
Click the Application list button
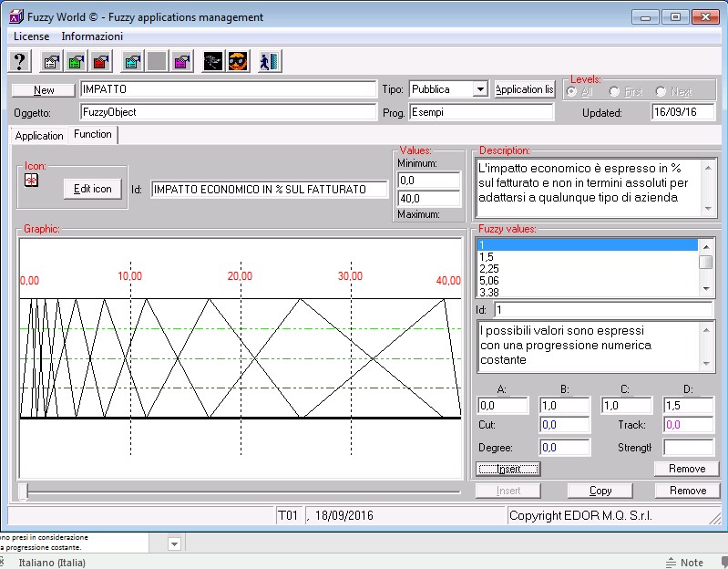(525, 89)
